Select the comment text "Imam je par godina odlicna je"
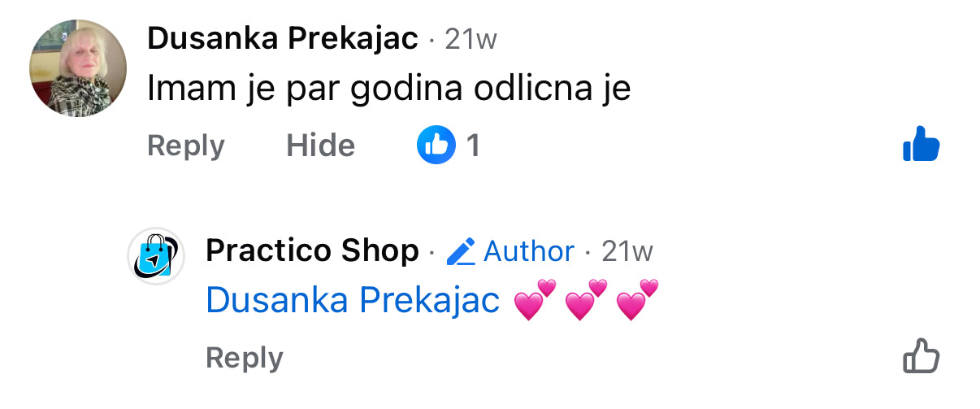The height and width of the screenshot is (409, 980). click(x=388, y=89)
